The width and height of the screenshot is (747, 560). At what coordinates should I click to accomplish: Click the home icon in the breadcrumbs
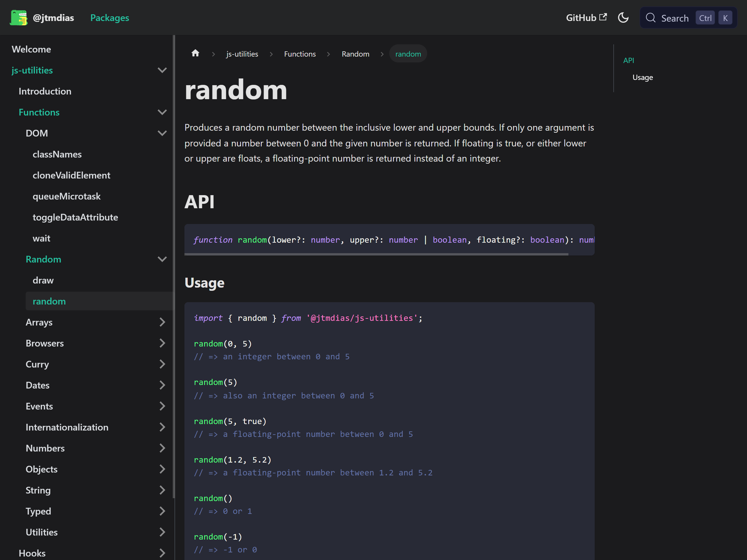195,53
